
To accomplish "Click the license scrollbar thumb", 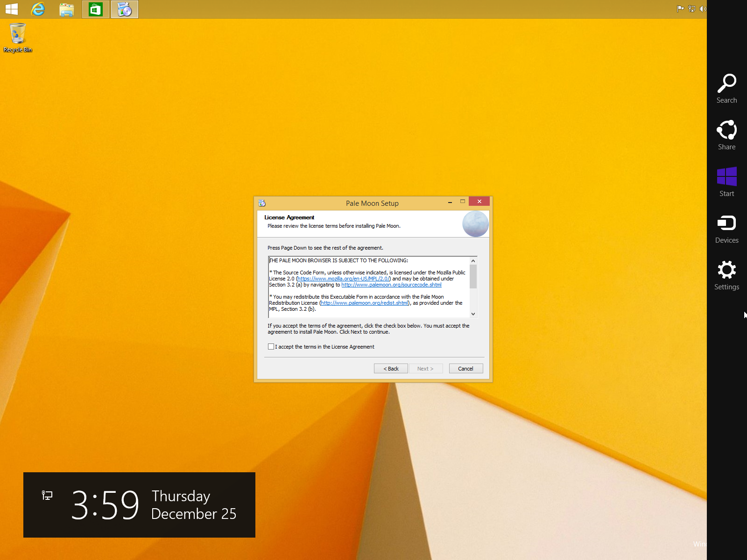I will coord(473,277).
